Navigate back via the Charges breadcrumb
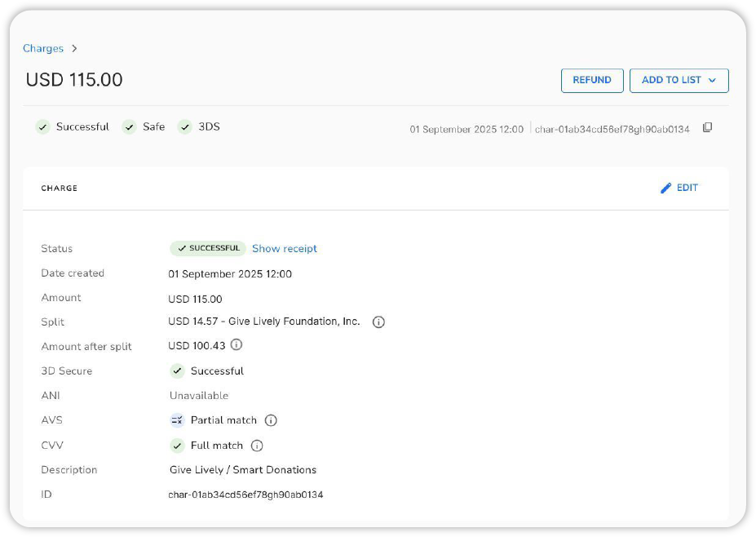Screen dimensions: 756x537 [x=43, y=48]
